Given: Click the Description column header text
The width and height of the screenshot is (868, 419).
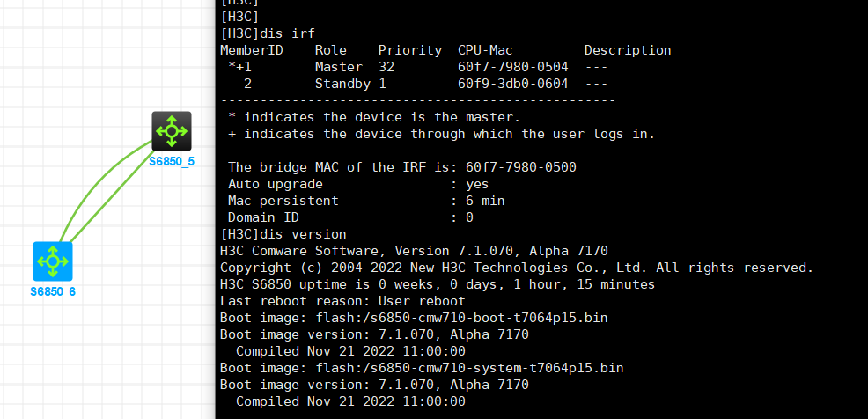Looking at the screenshot, I should point(627,50).
